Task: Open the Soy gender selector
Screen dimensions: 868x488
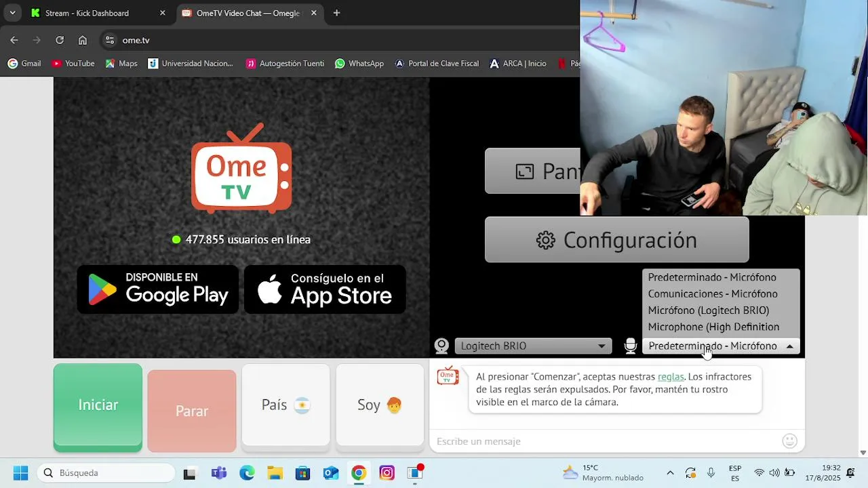Action: 380,405
